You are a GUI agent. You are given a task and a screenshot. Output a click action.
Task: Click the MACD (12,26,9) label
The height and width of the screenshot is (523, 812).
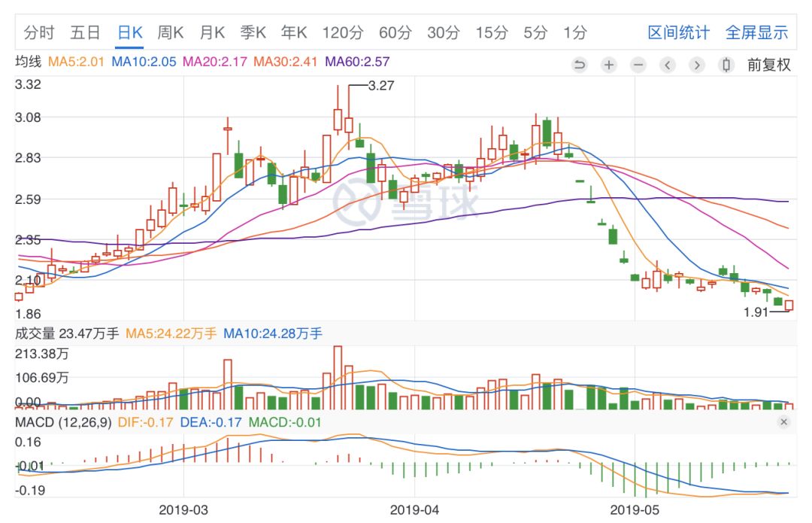pyautogui.click(x=63, y=422)
